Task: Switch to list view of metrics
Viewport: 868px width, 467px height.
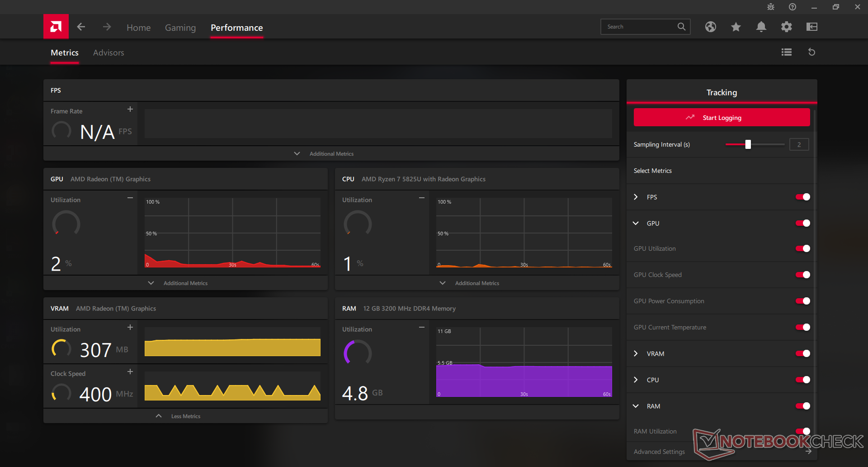Action: point(786,52)
